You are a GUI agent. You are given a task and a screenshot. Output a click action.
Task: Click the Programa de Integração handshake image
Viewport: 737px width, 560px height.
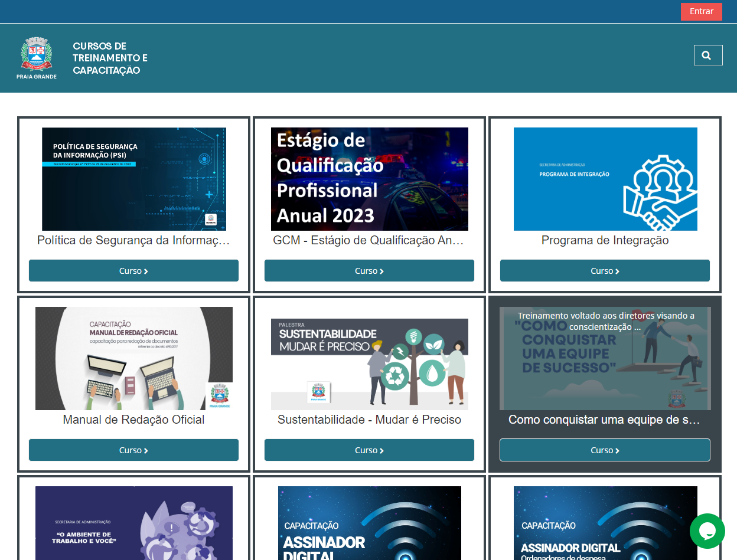click(605, 179)
